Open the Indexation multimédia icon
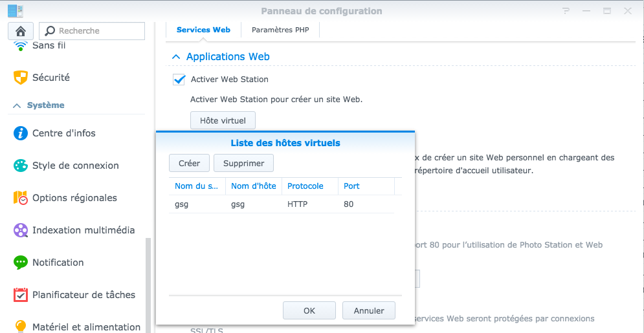Viewport: 644px width, 333px height. pyautogui.click(x=21, y=230)
